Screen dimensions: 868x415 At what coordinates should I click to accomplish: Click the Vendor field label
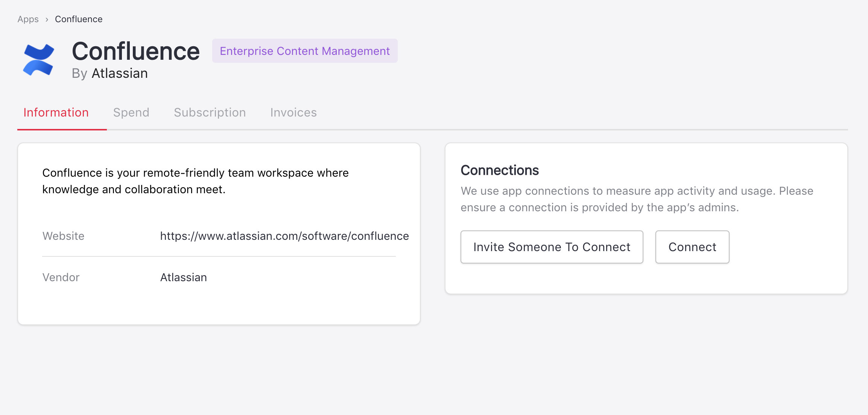61,277
